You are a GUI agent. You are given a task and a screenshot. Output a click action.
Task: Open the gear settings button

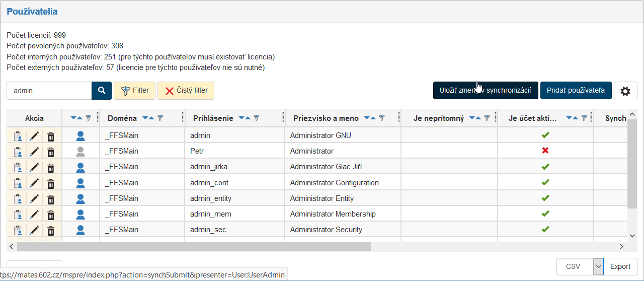(x=625, y=91)
